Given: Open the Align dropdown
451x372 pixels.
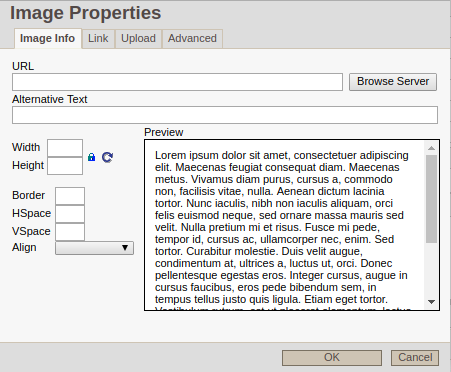Looking at the screenshot, I should pos(94,248).
